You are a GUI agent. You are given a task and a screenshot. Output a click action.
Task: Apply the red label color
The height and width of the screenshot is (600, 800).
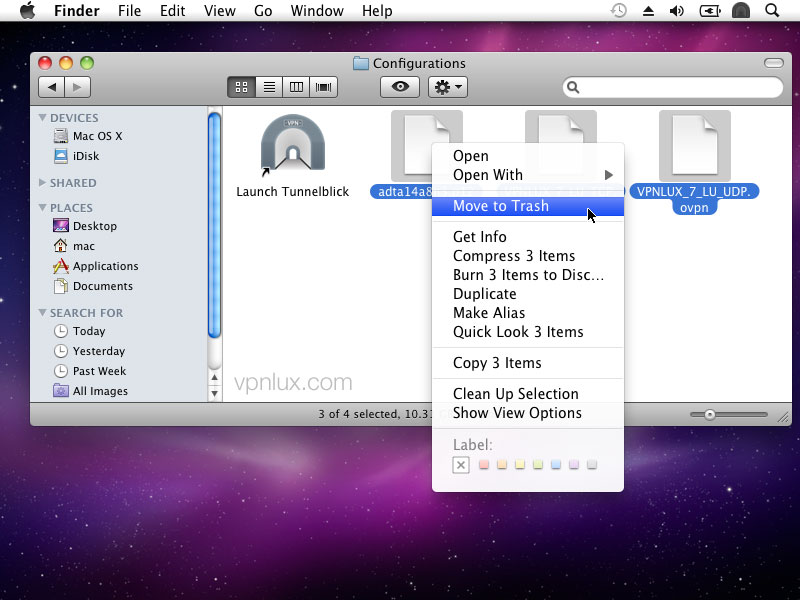[484, 464]
